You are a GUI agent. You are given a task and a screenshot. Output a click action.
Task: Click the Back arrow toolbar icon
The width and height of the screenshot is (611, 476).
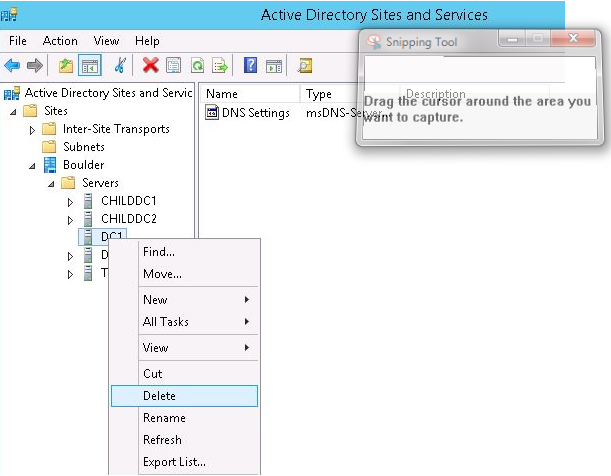click(12, 65)
